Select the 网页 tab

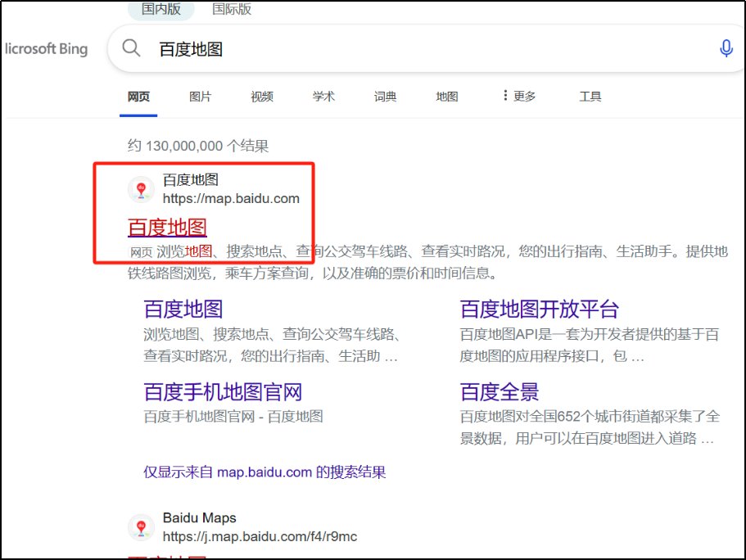pyautogui.click(x=138, y=97)
